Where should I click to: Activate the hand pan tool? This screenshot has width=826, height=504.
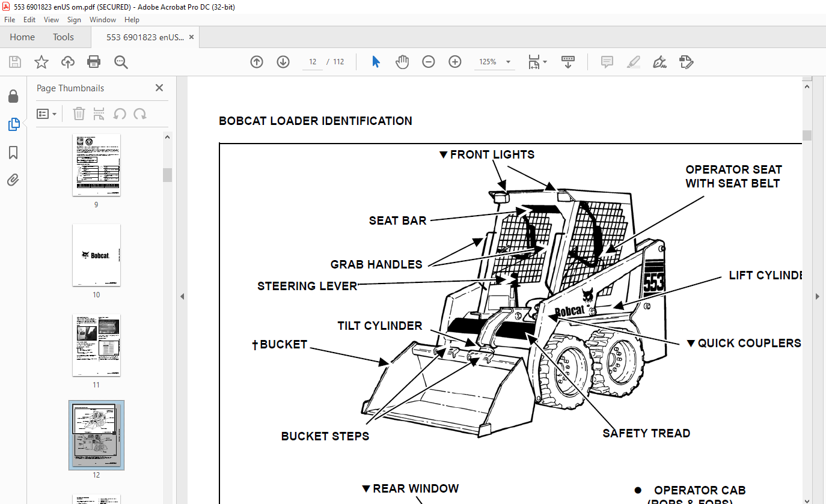(x=402, y=62)
